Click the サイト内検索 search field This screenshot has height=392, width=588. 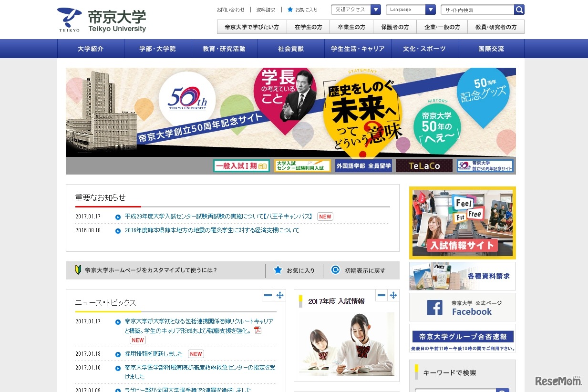477,10
